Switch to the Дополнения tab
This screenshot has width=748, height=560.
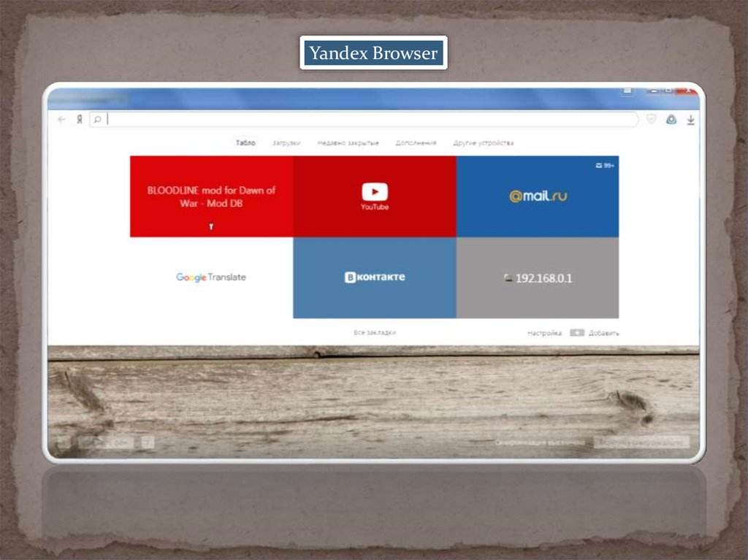click(x=416, y=142)
